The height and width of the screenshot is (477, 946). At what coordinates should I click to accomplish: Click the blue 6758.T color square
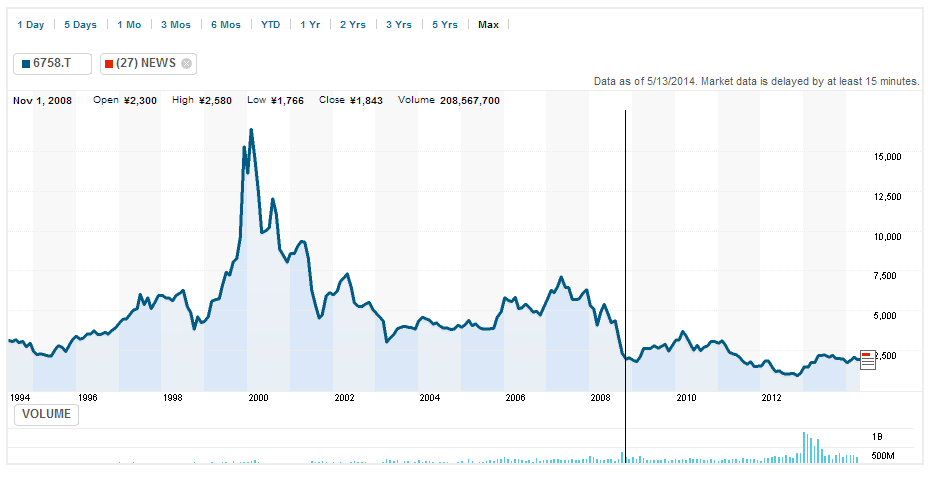[25, 64]
